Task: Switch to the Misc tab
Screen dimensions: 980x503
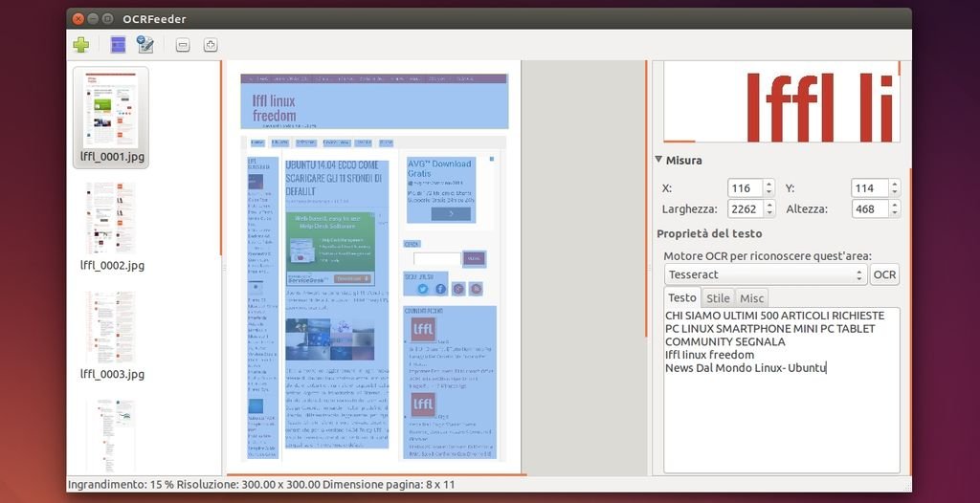Action: (x=751, y=298)
